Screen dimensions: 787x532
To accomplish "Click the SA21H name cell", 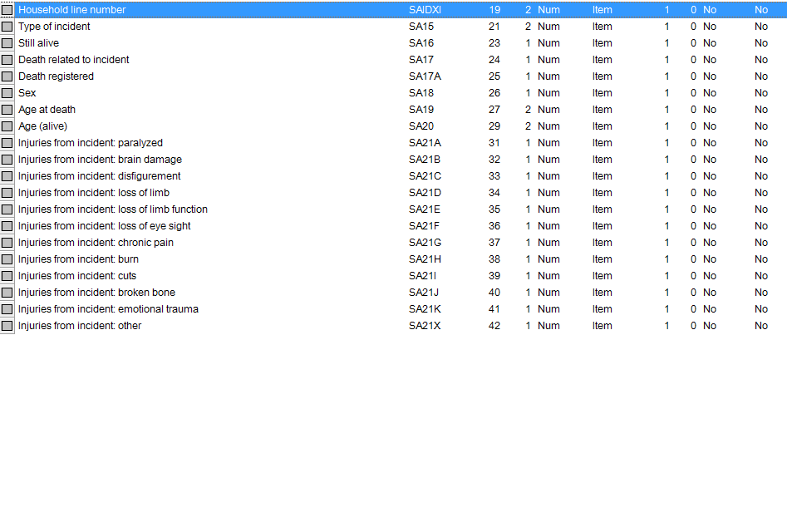I will [x=425, y=259].
